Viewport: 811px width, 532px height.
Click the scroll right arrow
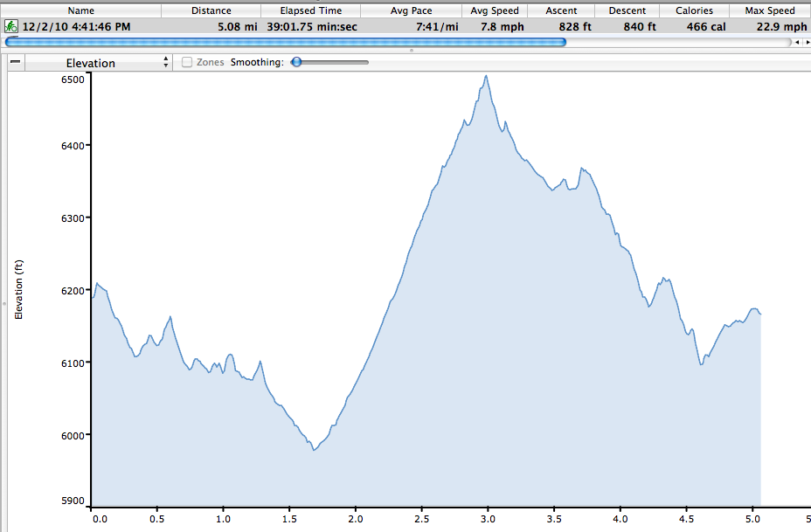[x=805, y=42]
